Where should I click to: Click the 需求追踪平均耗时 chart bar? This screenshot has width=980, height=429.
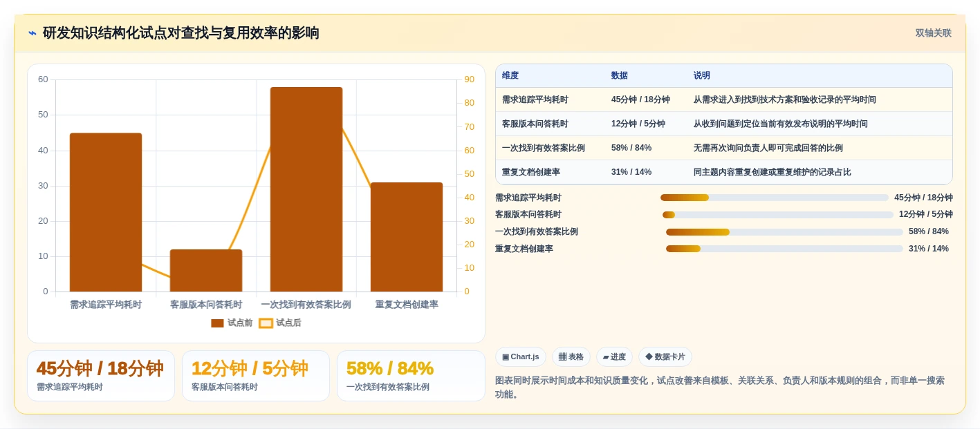click(106, 212)
